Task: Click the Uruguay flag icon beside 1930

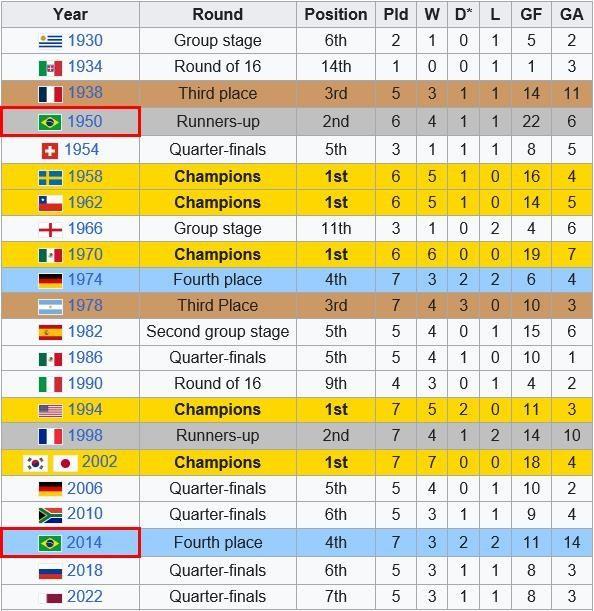Action: tap(50, 41)
